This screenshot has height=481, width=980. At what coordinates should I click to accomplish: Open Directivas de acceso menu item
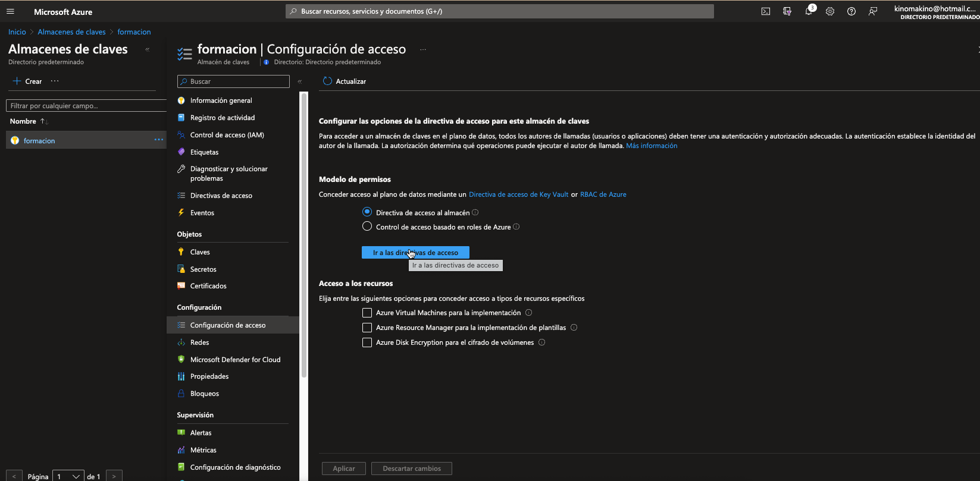[x=221, y=196]
